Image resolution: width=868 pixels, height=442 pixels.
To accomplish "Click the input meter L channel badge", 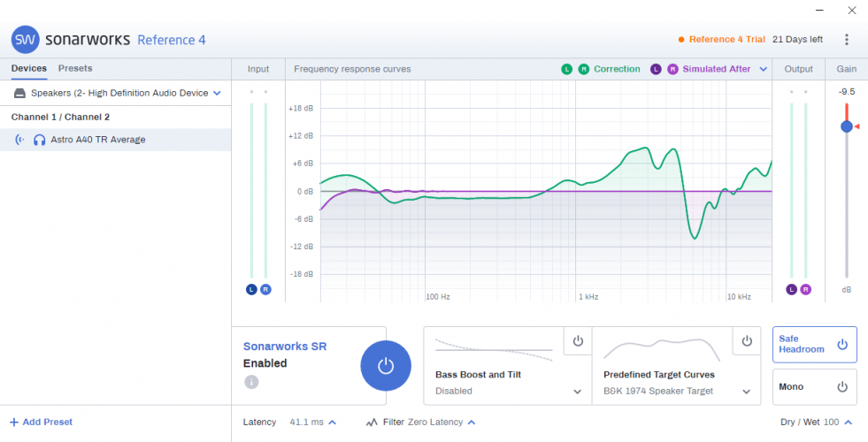I will pos(251,290).
